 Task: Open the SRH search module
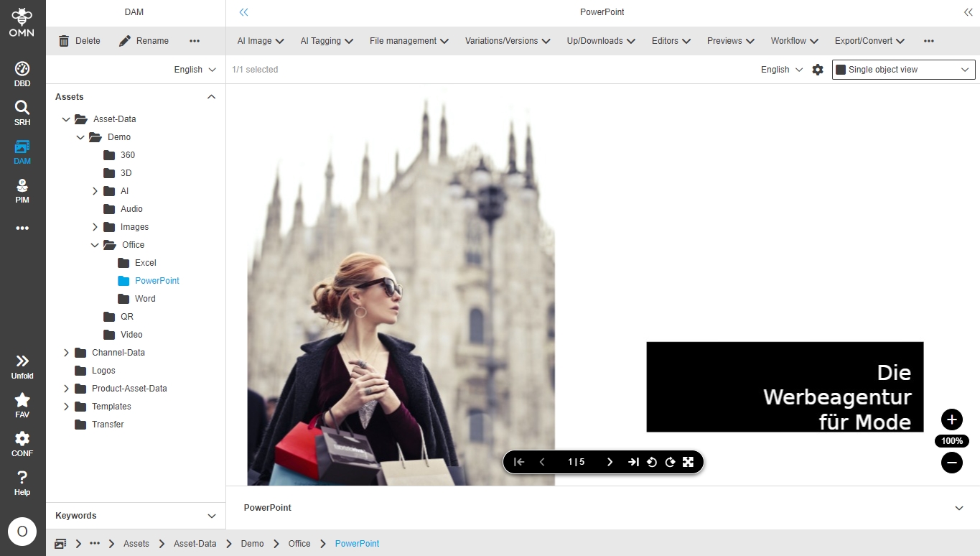tap(22, 113)
